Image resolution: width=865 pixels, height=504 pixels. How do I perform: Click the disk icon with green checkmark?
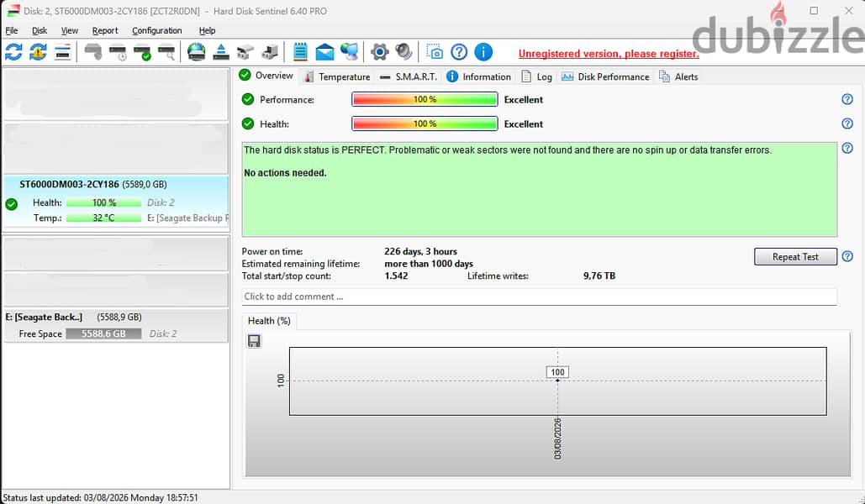[142, 52]
